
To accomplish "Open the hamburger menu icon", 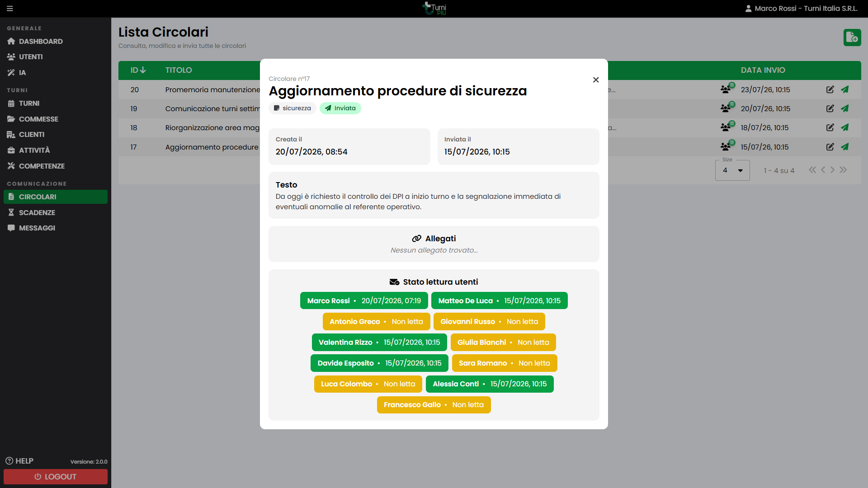I will tap(10, 9).
